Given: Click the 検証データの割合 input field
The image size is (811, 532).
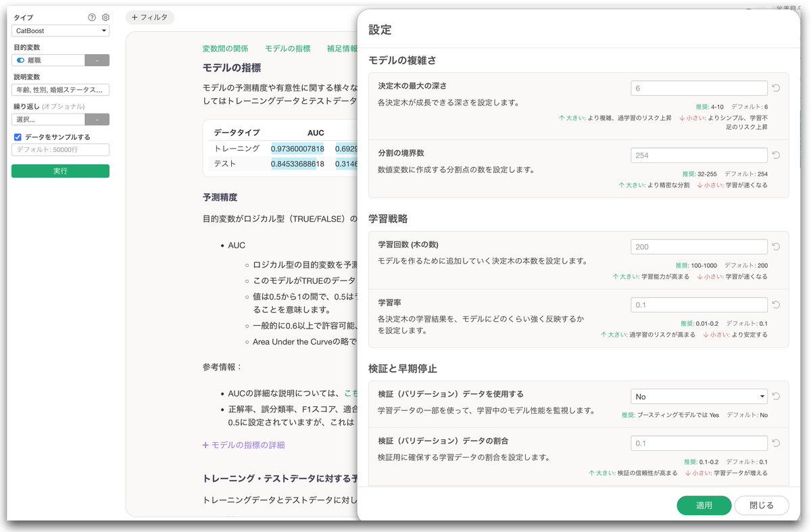Looking at the screenshot, I should pyautogui.click(x=699, y=443).
